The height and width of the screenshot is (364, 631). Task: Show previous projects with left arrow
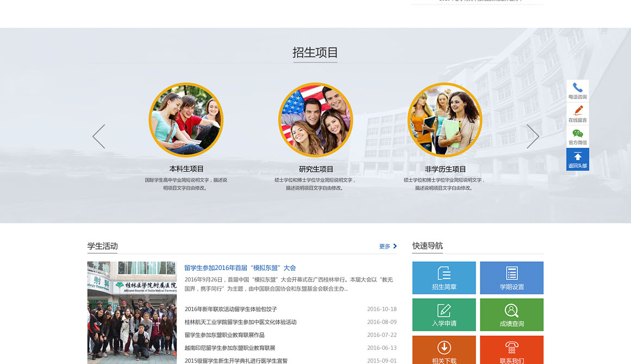[98, 136]
